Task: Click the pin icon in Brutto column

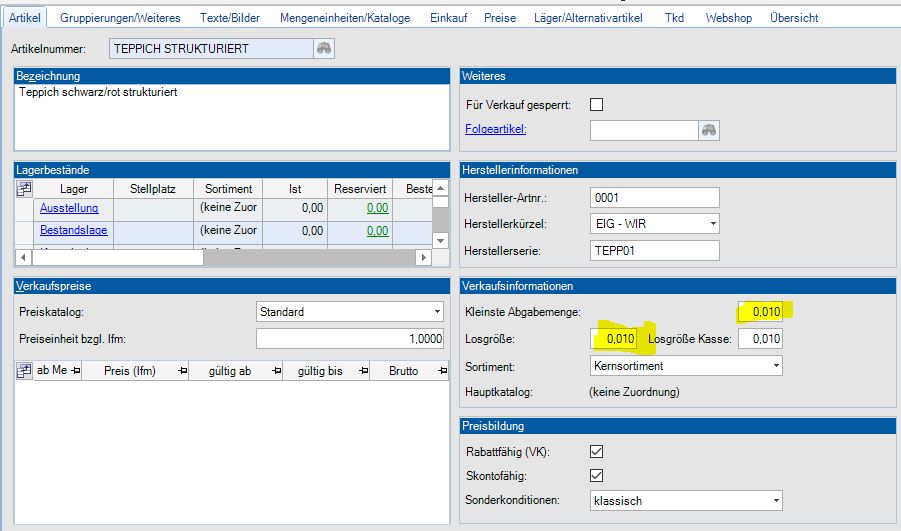Action: [440, 371]
